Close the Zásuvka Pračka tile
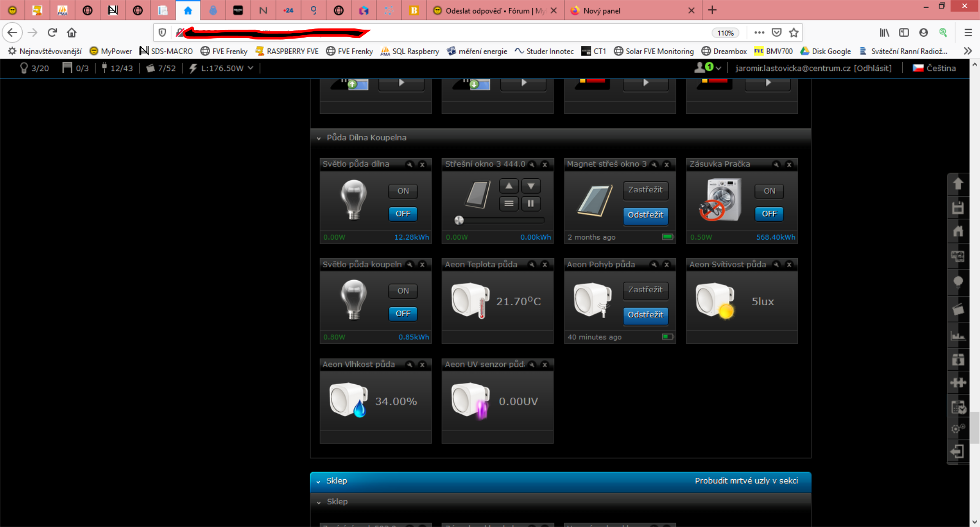This screenshot has height=527, width=980. coord(789,164)
